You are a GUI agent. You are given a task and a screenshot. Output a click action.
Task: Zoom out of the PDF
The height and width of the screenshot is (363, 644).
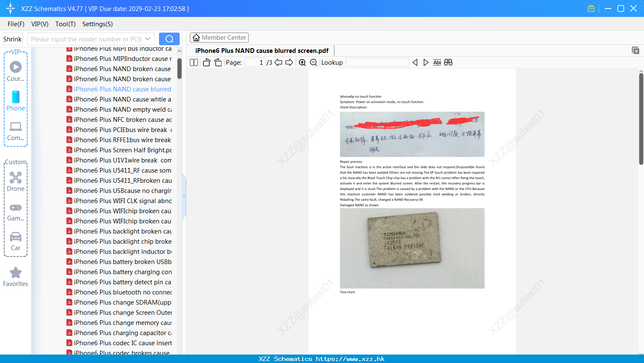[313, 63]
